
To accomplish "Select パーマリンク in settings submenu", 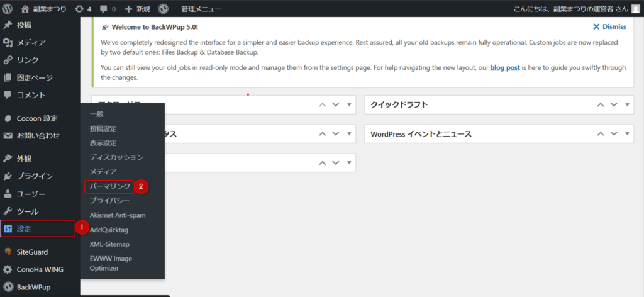I will [x=109, y=186].
